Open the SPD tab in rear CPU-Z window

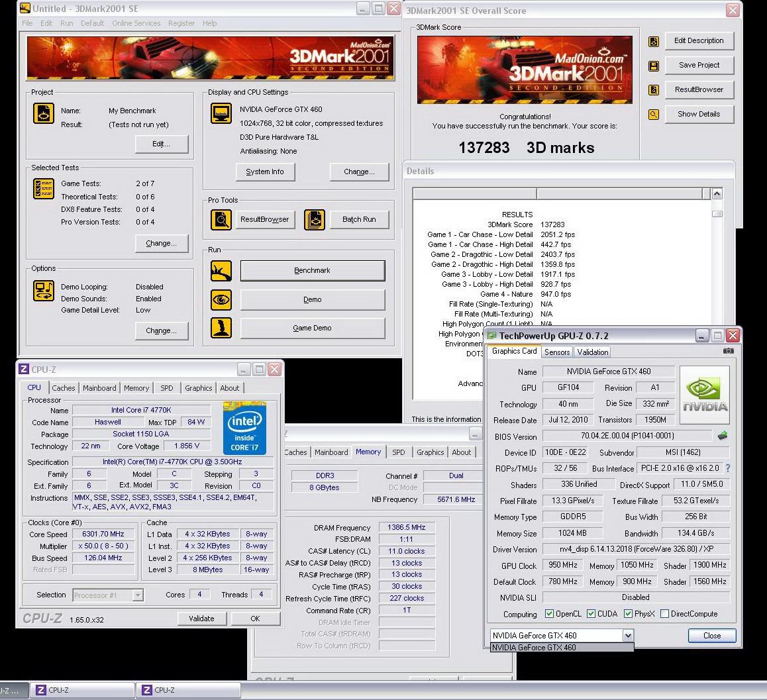point(399,452)
